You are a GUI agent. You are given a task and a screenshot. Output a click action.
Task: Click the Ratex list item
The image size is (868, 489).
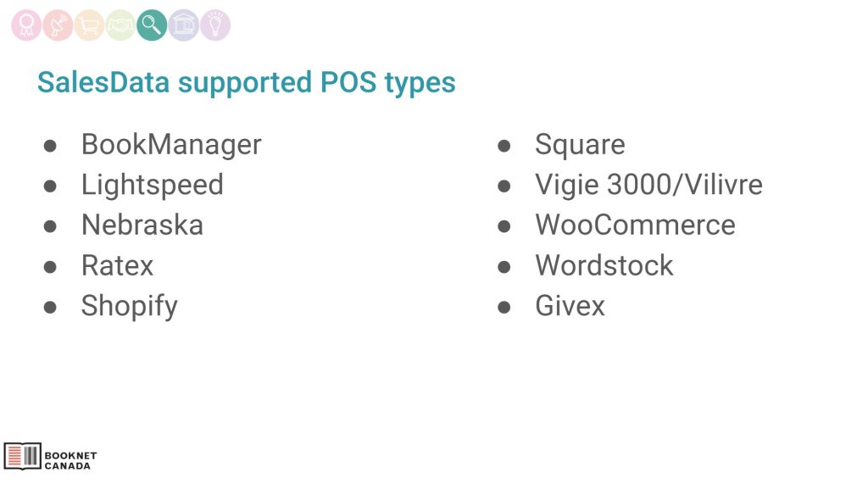tap(118, 265)
